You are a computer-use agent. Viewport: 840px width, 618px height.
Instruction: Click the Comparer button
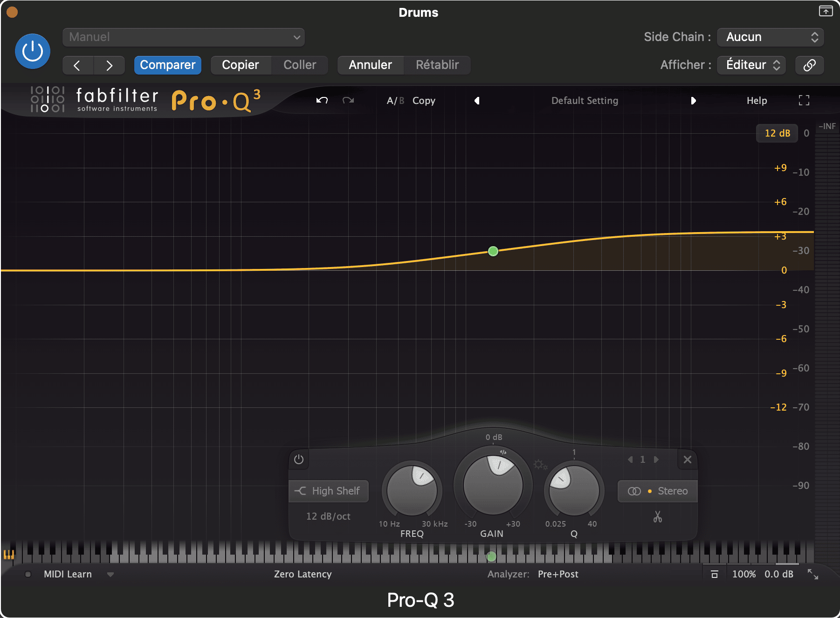[168, 65]
